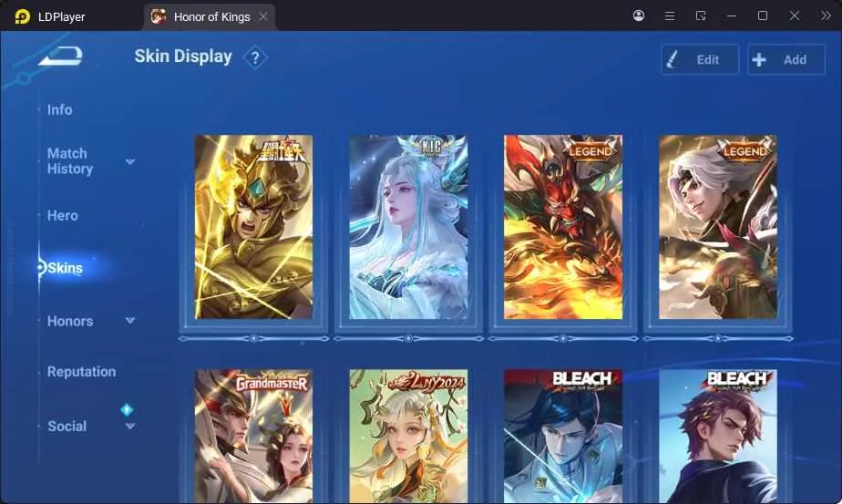
Task: Open LDPlayer user account icon
Action: [639, 15]
